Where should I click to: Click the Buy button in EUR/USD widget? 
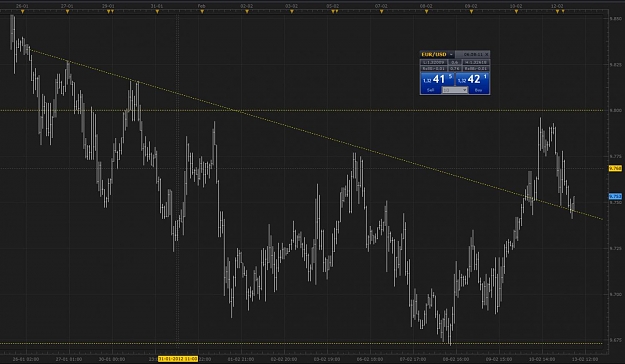(473, 83)
